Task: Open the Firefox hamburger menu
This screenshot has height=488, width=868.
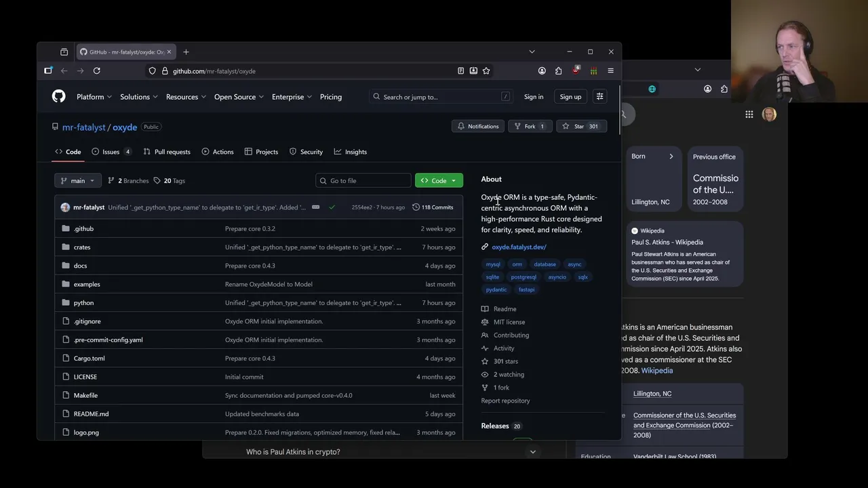Action: (610, 70)
